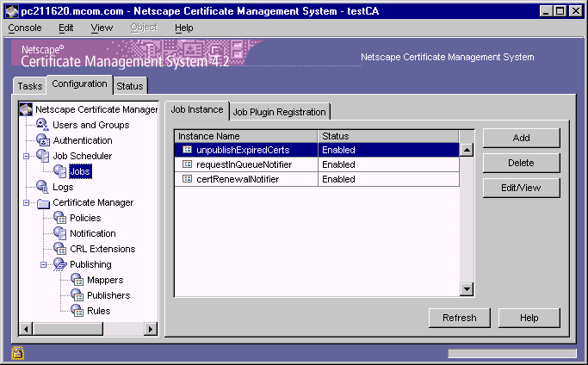
Task: Click the Publishers tree icon
Action: click(x=77, y=295)
